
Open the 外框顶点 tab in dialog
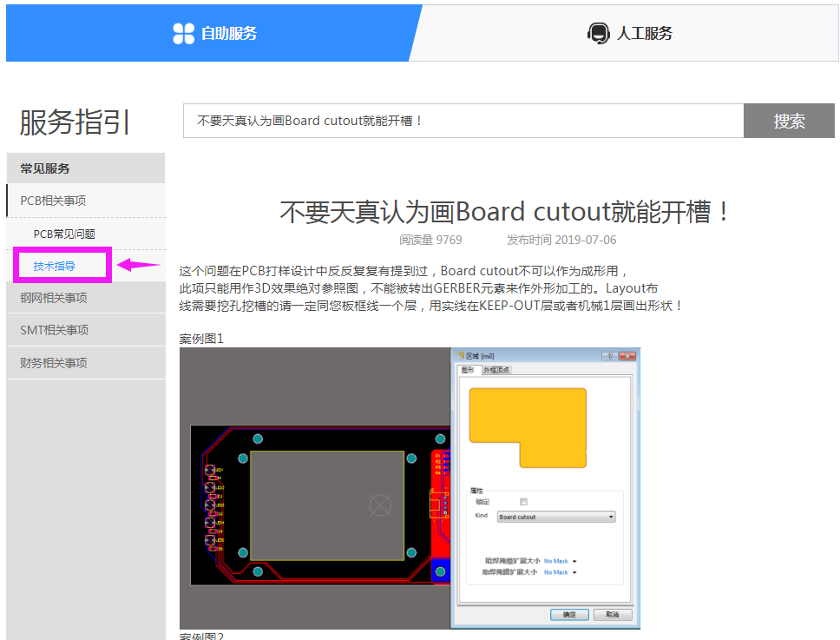tap(496, 370)
